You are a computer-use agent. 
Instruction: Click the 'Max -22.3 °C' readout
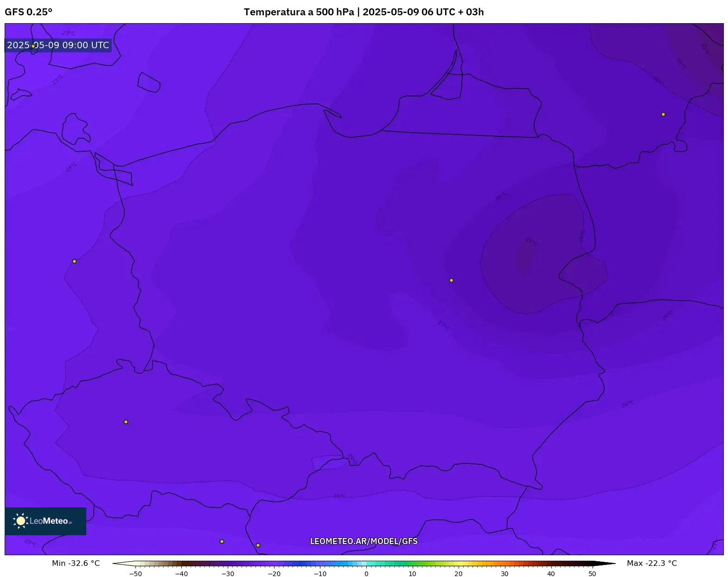652,563
